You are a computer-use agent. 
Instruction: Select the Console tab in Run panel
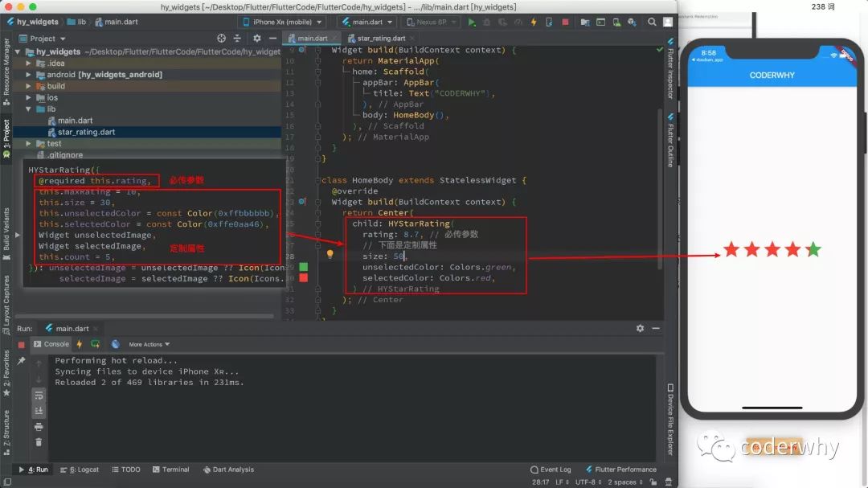51,344
